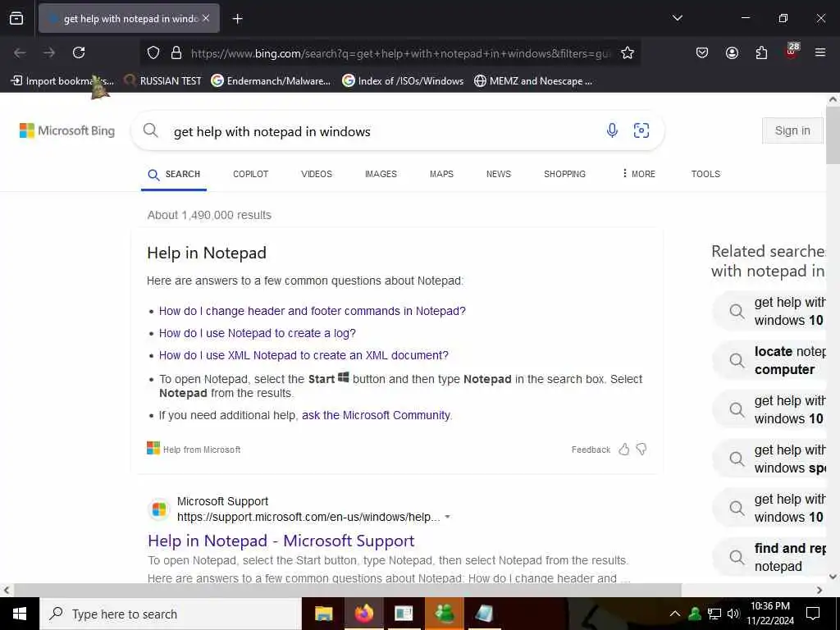Switch to the NEWS tab

pos(499,174)
